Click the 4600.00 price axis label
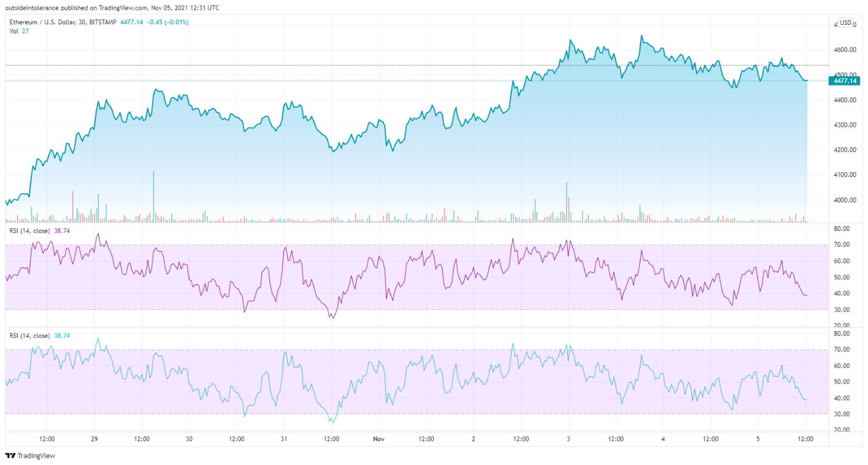This screenshot has height=465, width=868. [844, 50]
